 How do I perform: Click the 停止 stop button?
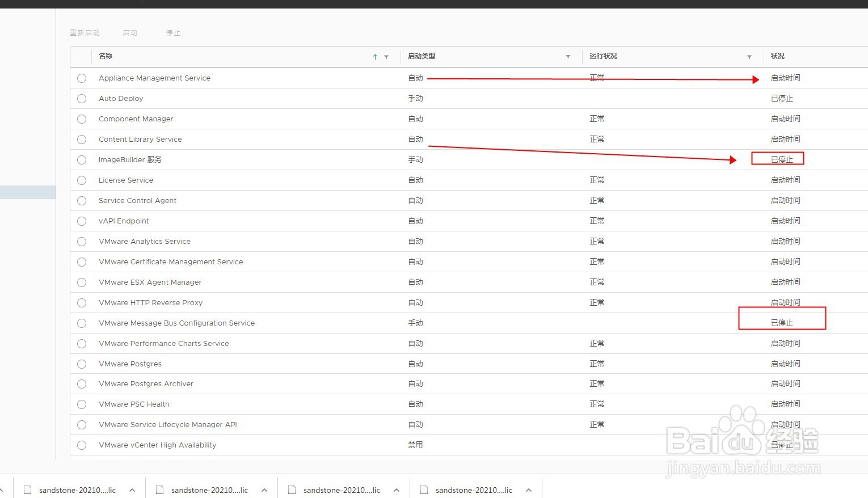[173, 33]
